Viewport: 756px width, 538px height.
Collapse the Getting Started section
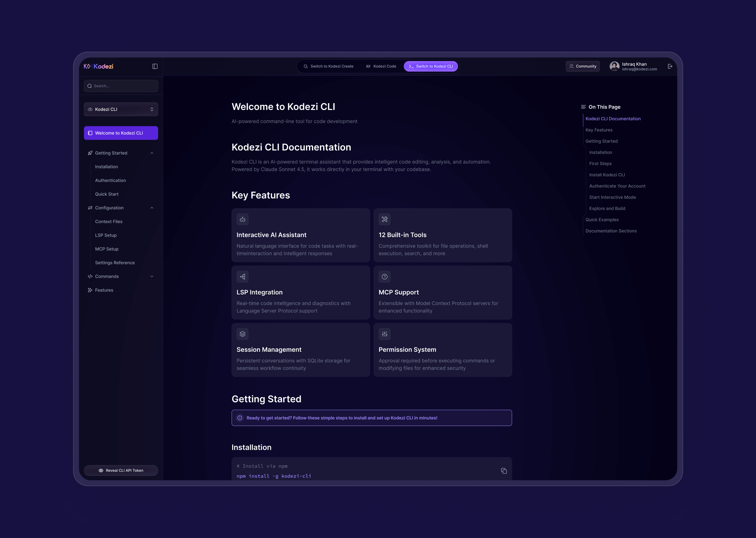click(x=152, y=153)
